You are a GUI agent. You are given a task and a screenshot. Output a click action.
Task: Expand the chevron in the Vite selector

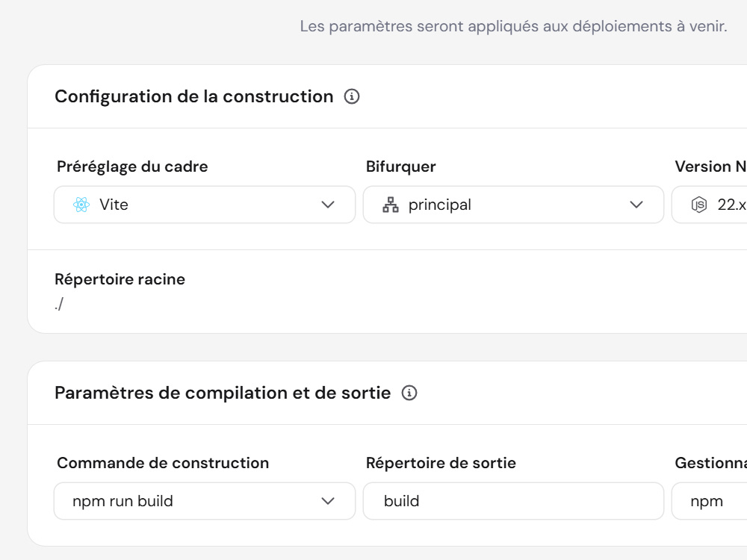328,205
